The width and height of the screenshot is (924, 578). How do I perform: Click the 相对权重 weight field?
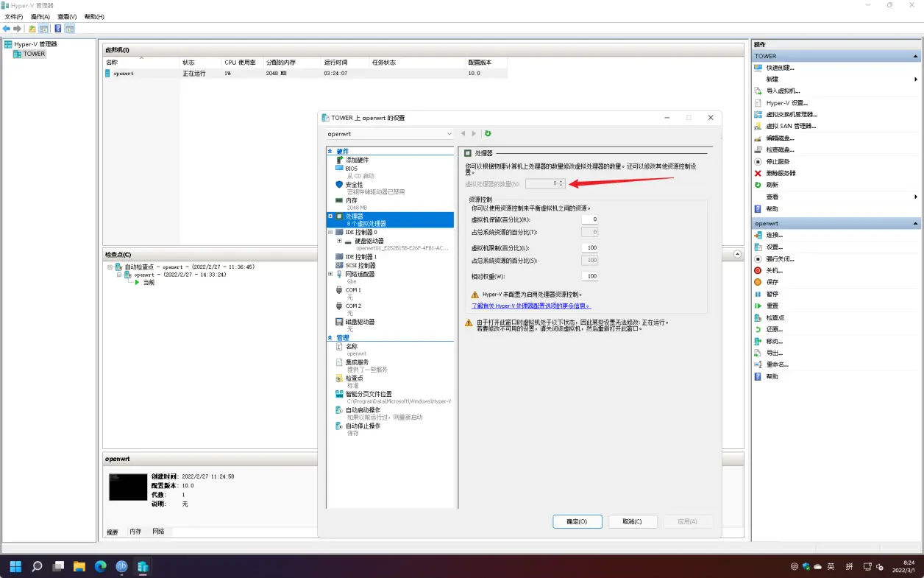590,276
